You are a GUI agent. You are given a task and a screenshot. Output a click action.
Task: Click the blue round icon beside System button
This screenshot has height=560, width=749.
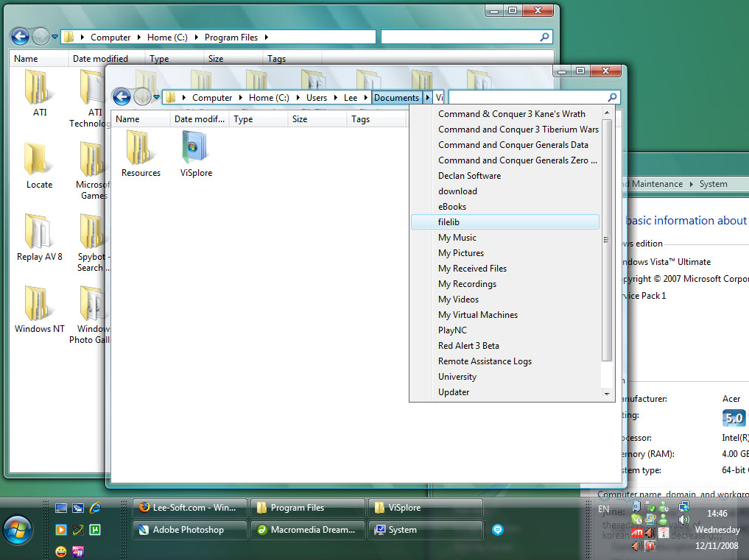click(x=498, y=530)
